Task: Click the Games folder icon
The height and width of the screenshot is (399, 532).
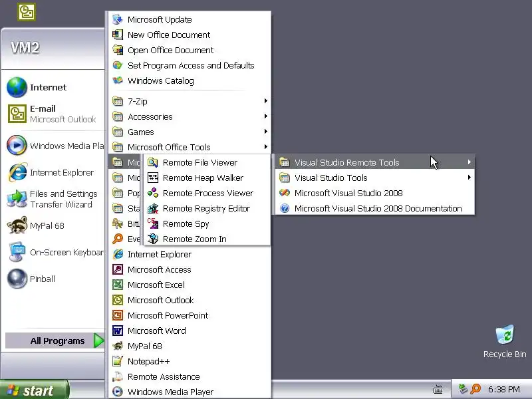Action: (x=118, y=132)
